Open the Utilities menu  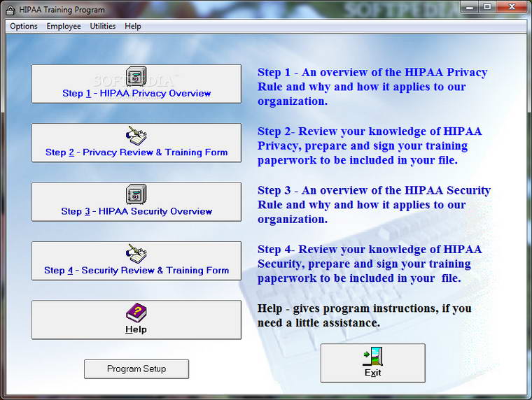click(103, 26)
